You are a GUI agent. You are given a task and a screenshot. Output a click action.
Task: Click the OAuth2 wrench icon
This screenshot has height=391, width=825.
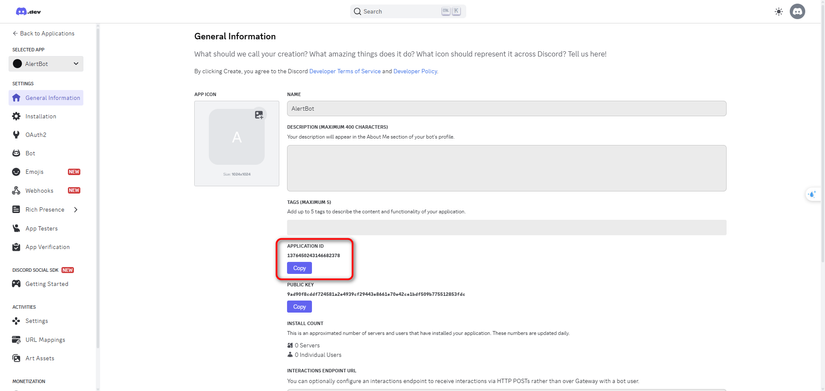click(16, 135)
